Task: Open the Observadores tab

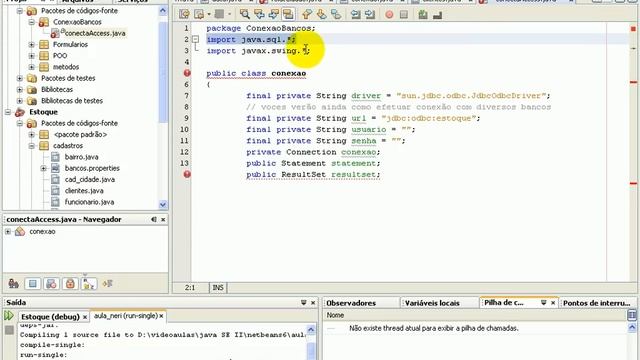Action: (351, 303)
